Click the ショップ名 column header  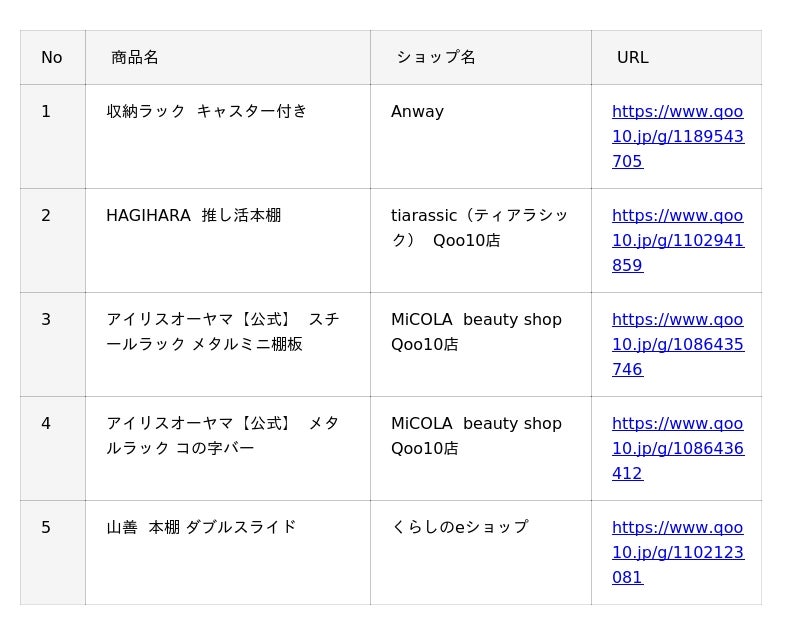pyautogui.click(x=481, y=57)
